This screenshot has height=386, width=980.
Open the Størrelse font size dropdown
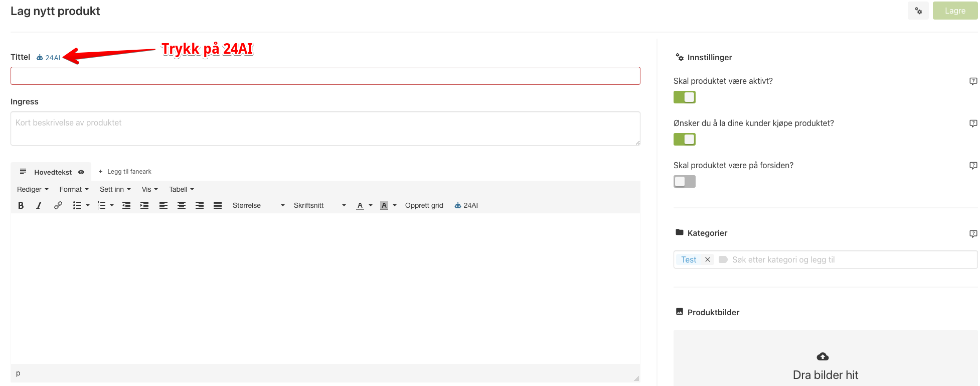coord(258,205)
